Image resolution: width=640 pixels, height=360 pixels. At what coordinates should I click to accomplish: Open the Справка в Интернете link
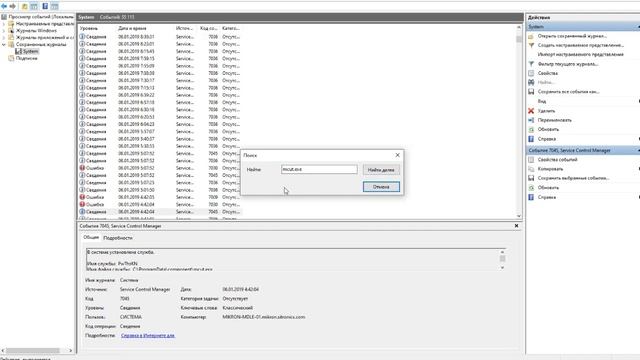148,336
